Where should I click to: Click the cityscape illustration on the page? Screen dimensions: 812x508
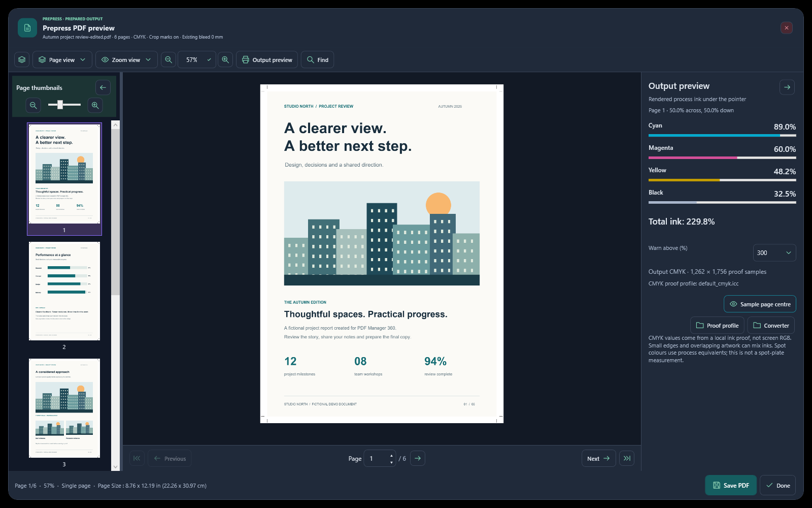click(382, 233)
